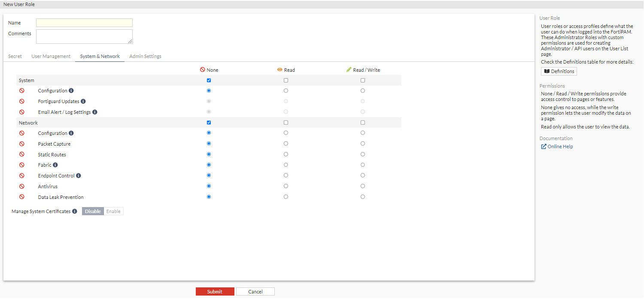
Task: Check the Read checkbox for System section
Action: pos(286,80)
